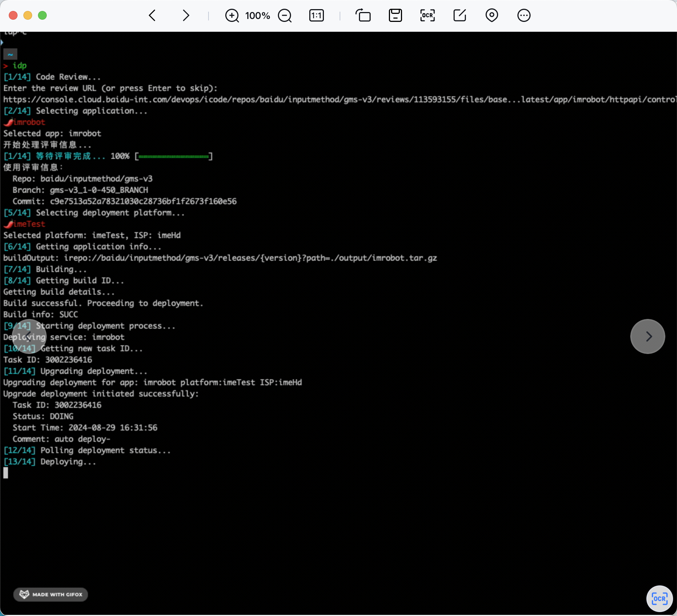Click the review progress bar at 100%
The height and width of the screenshot is (616, 677).
point(173,157)
